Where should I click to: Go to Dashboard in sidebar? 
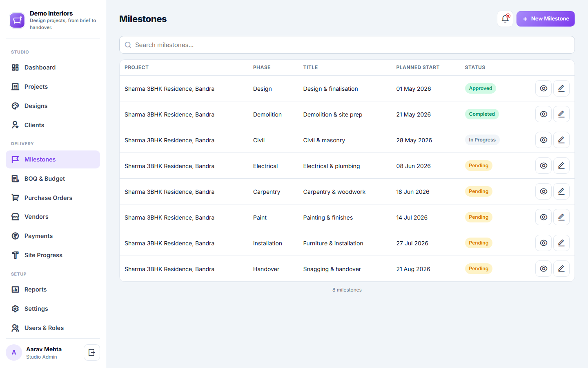pos(53,67)
